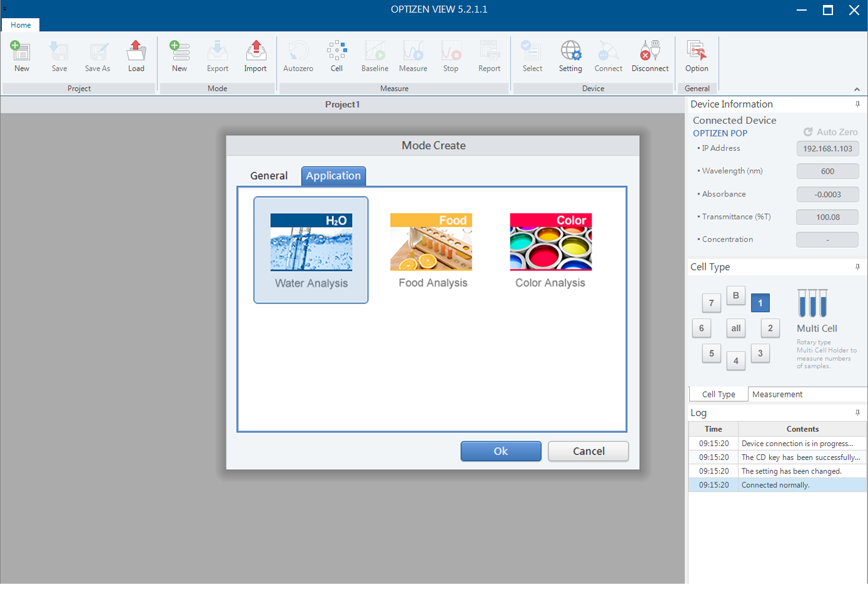Switch to the General tab in Mode Create
Image resolution: width=868 pixels, height=605 pixels.
269,176
